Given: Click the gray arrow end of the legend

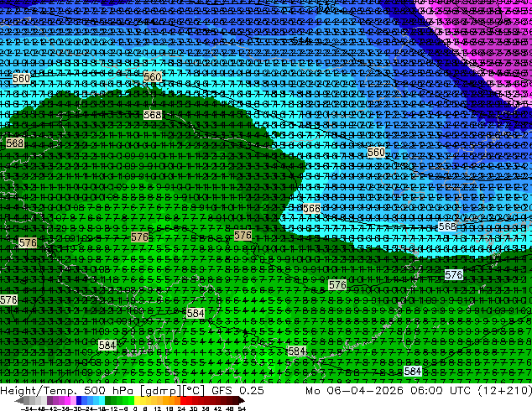Looking at the screenshot, I should click(x=18, y=400).
